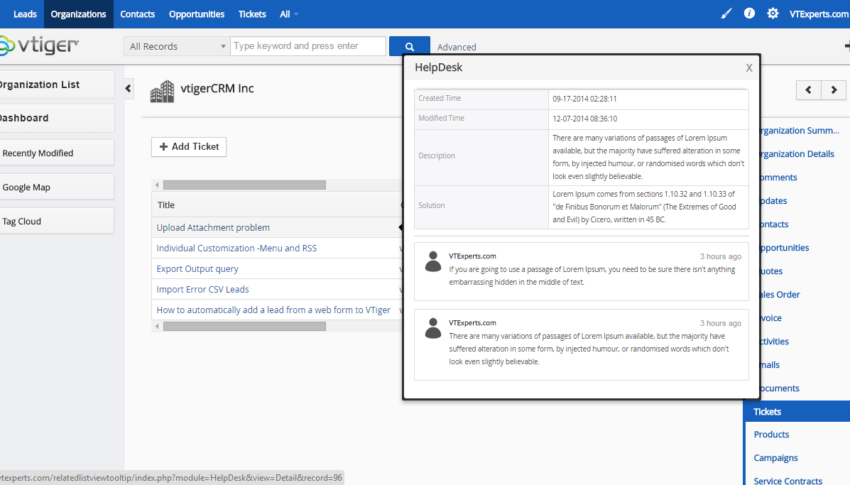Click the HelpDesk popup title
The width and height of the screenshot is (850, 485).
[x=439, y=68]
